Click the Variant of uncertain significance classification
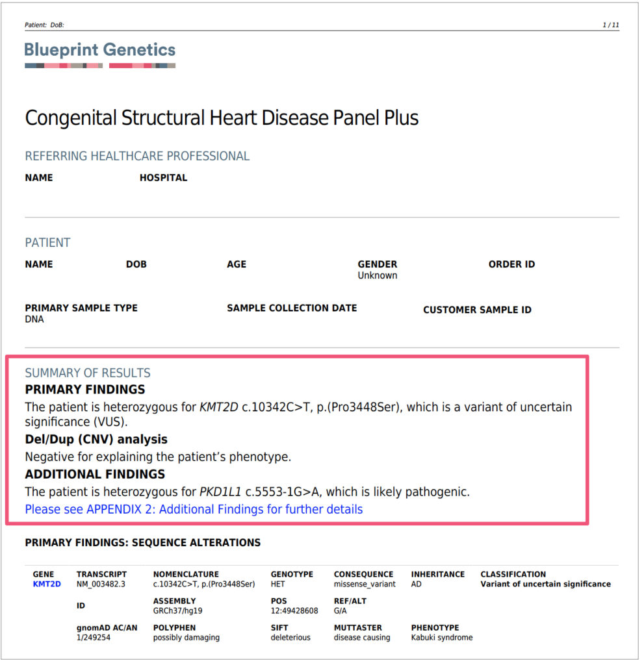The height and width of the screenshot is (665, 644). (x=545, y=584)
